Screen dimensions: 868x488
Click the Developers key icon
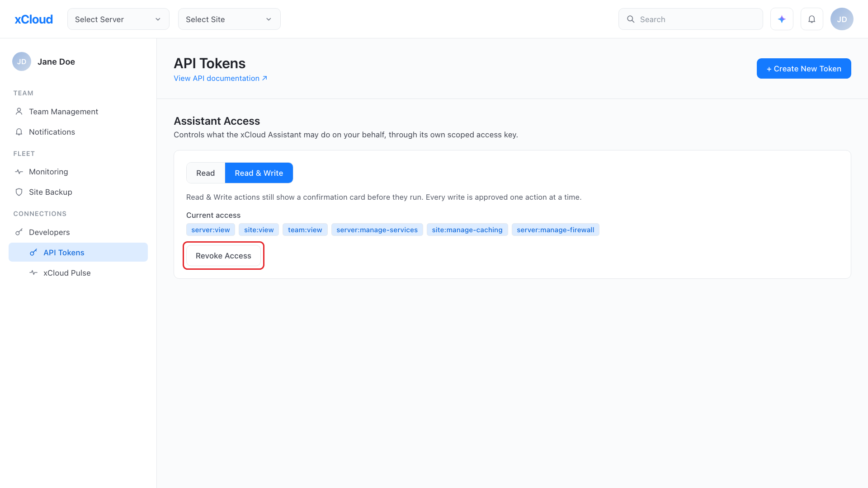[x=19, y=232]
